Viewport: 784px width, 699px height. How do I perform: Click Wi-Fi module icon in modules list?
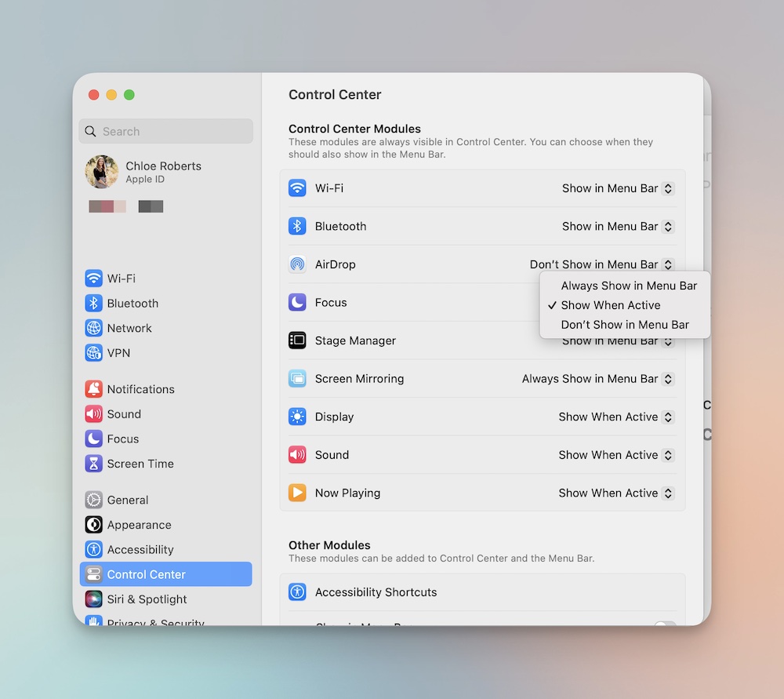click(x=297, y=188)
